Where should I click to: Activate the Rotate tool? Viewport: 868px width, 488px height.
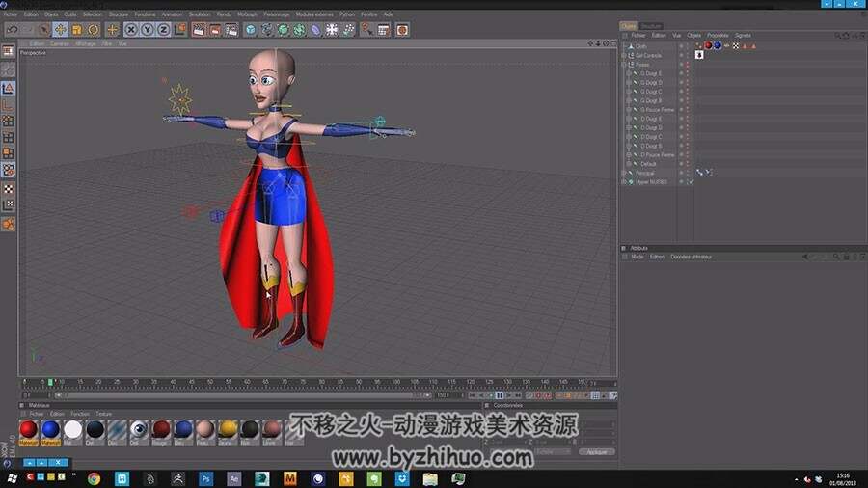[93, 29]
